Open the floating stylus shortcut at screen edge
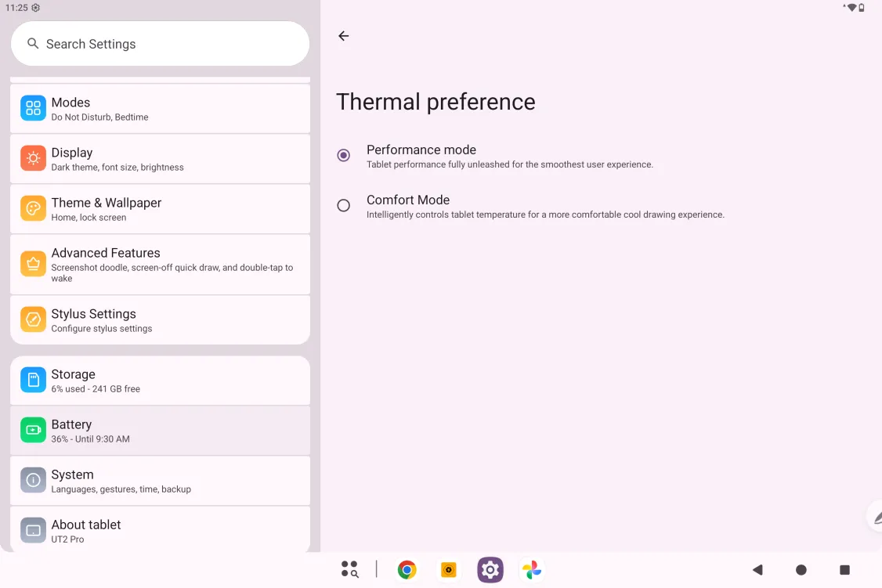This screenshot has height=588, width=882. coord(875,516)
